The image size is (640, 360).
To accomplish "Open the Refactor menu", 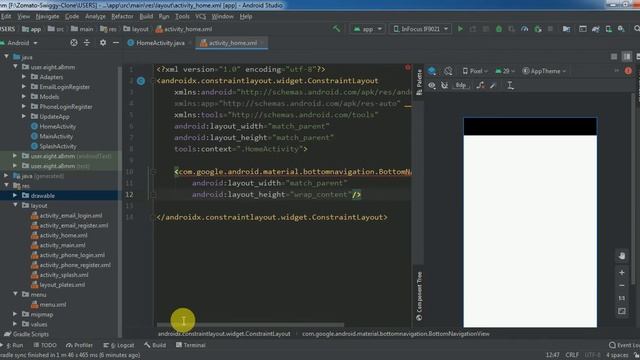I will [x=122, y=16].
